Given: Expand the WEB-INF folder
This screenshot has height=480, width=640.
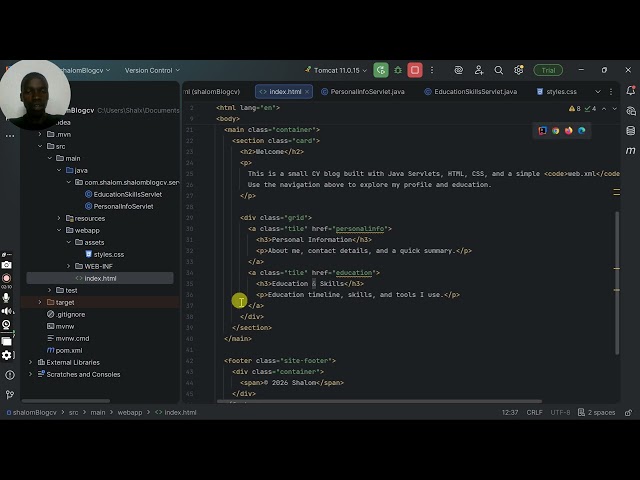Looking at the screenshot, I should coord(68,267).
